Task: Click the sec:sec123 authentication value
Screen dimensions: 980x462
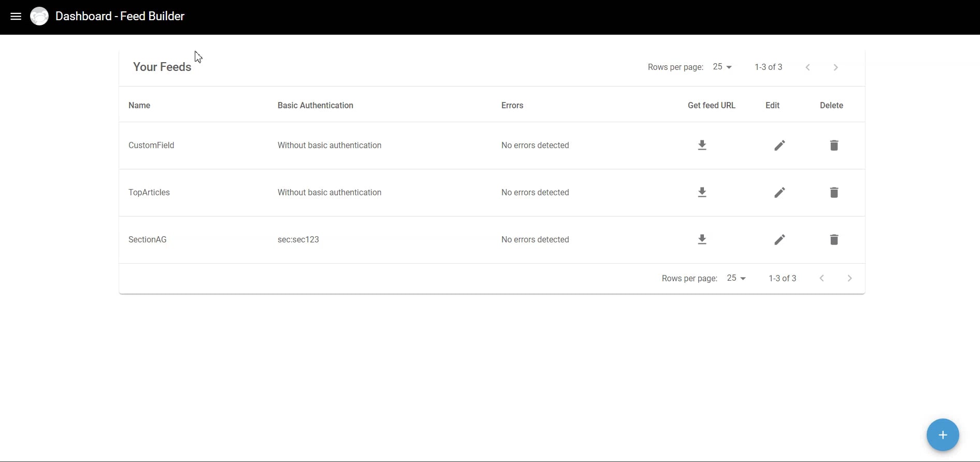Action: tap(298, 239)
